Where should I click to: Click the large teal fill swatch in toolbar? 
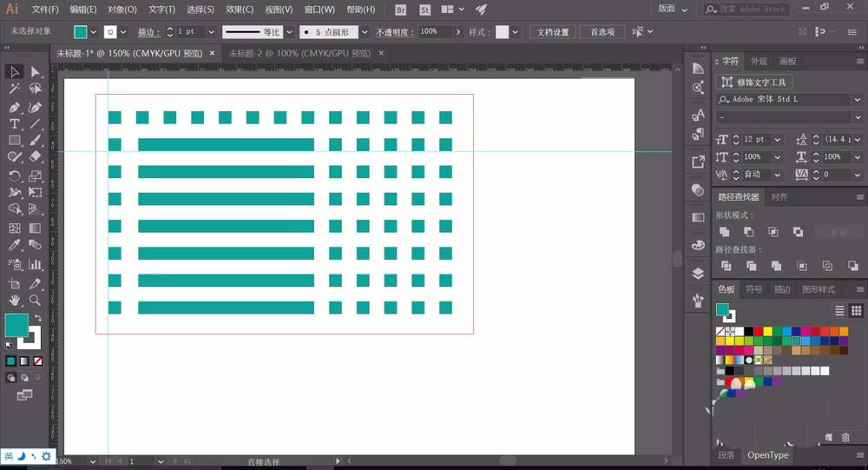pos(16,325)
